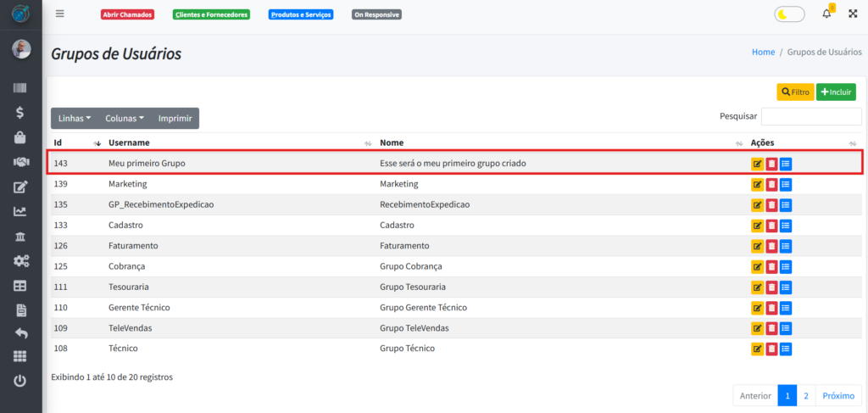868x413 pixels.
Task: Delete the Cadastro group row
Action: [771, 226]
